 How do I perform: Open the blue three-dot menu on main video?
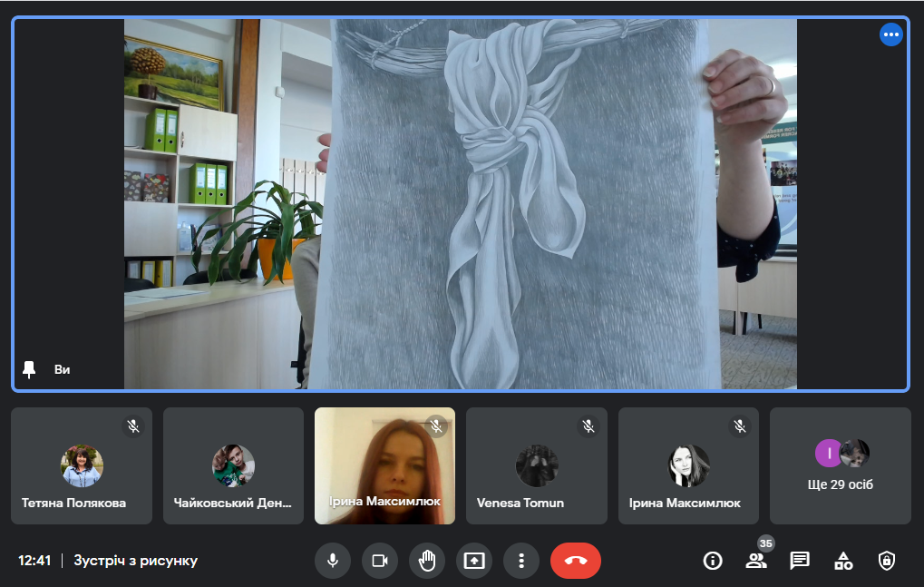[x=891, y=34]
